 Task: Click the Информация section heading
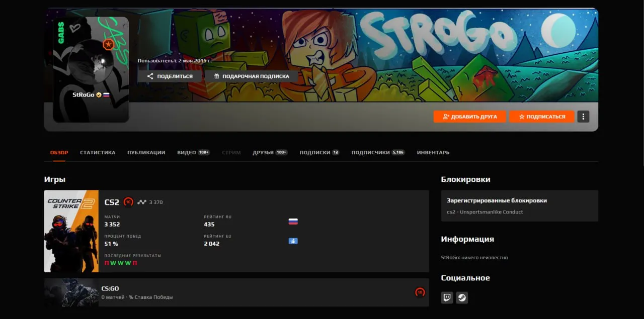pyautogui.click(x=467, y=239)
